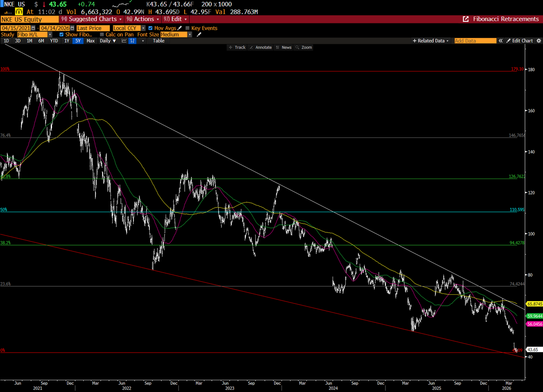Screen dimensions: 543x392
Task: Expand chart type options arrow
Action: 143,41
